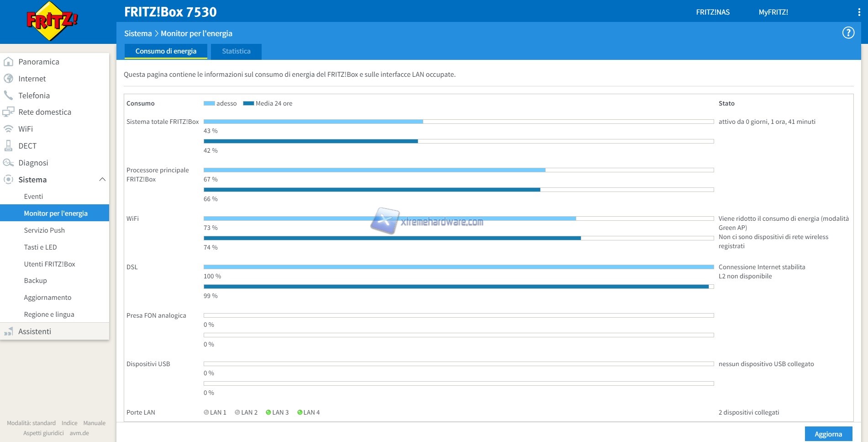Image resolution: width=868 pixels, height=442 pixels.
Task: Open the MyFRITZ! link
Action: [773, 12]
